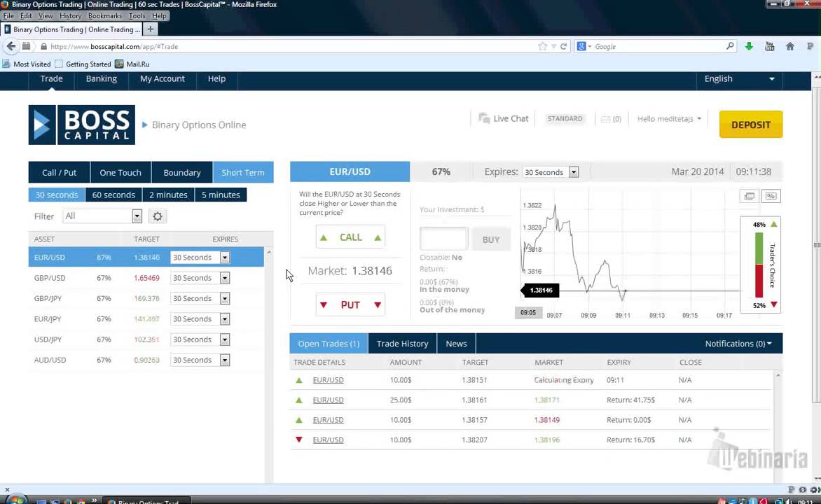Select the 60 seconds duration option
The height and width of the screenshot is (504, 821).
[113, 195]
